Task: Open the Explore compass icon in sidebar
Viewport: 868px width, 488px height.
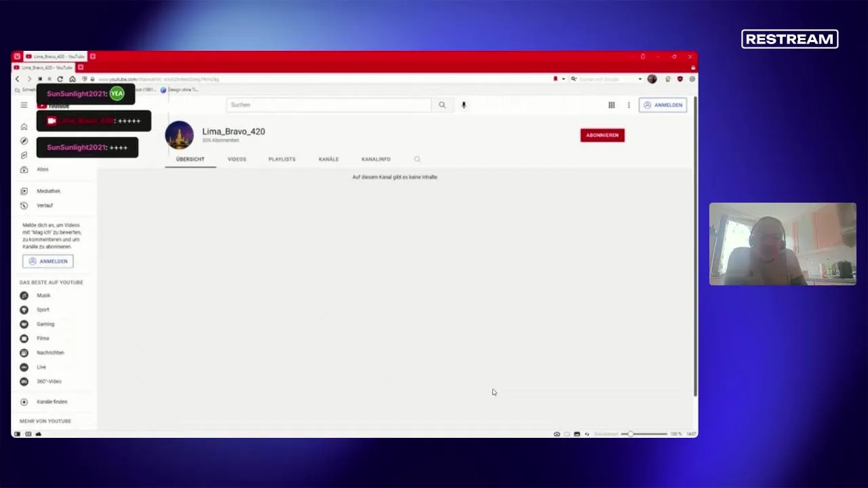Action: pyautogui.click(x=24, y=141)
